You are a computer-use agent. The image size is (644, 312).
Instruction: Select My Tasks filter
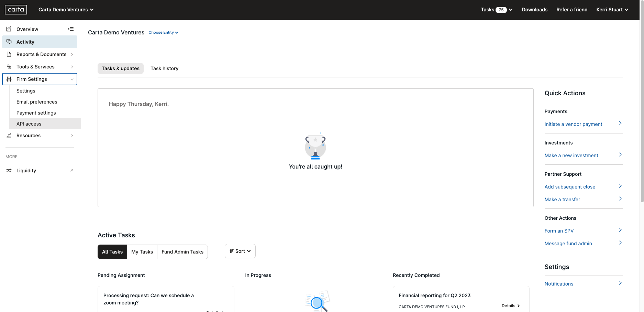tap(142, 252)
